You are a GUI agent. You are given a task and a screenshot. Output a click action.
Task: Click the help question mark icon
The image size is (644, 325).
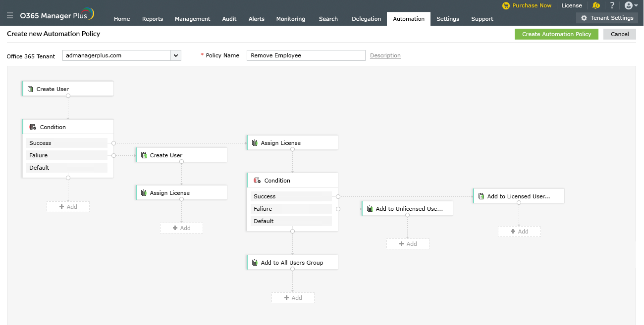[612, 5]
